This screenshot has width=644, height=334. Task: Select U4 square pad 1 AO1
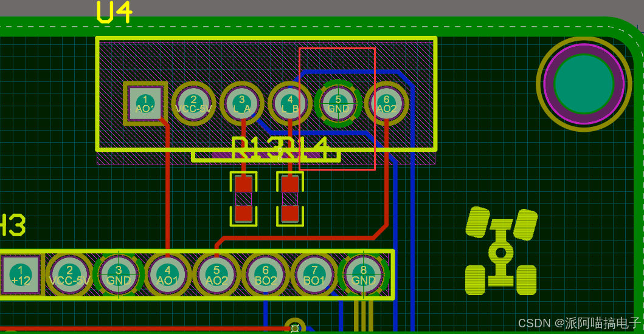[145, 103]
